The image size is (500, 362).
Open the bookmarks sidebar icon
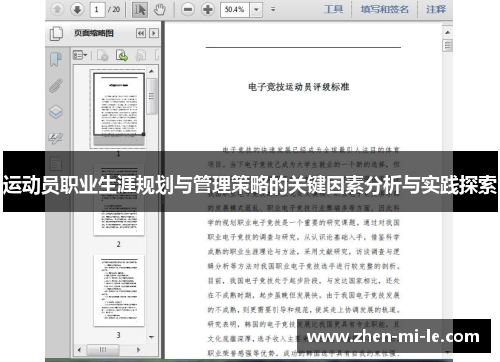click(x=56, y=60)
